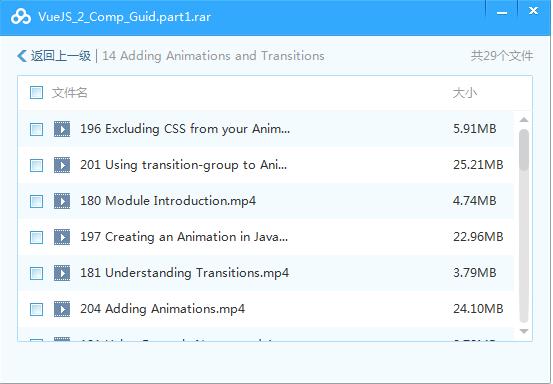Select checkbox for 204 Adding Animations.mp4
Viewport: 553px width, 384px height.
36,310
